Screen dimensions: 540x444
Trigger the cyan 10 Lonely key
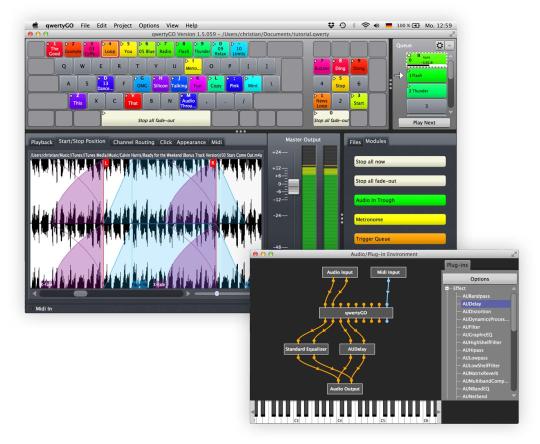coord(239,49)
